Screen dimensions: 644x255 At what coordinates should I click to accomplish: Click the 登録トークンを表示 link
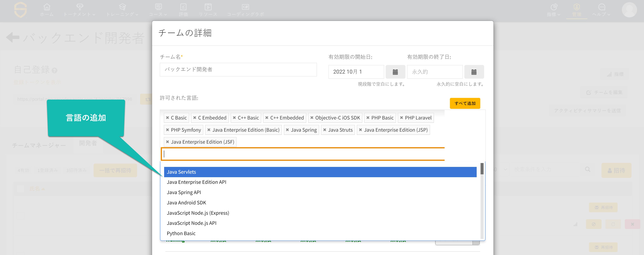pyautogui.click(x=37, y=82)
